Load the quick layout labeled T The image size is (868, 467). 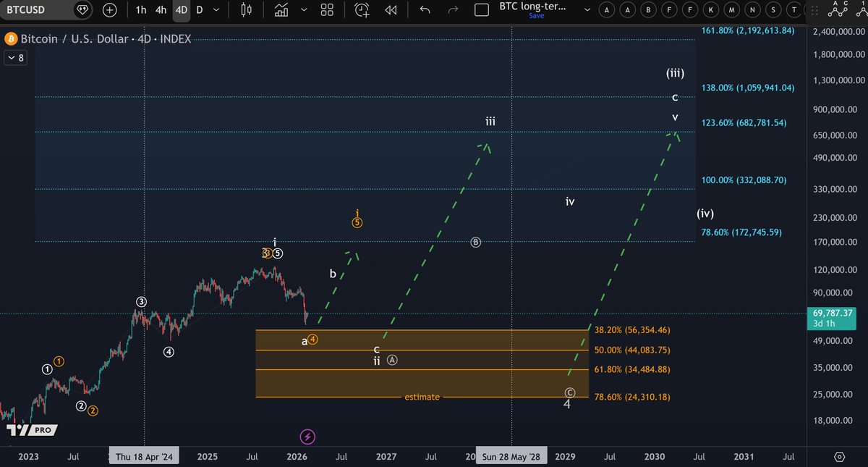(796, 10)
